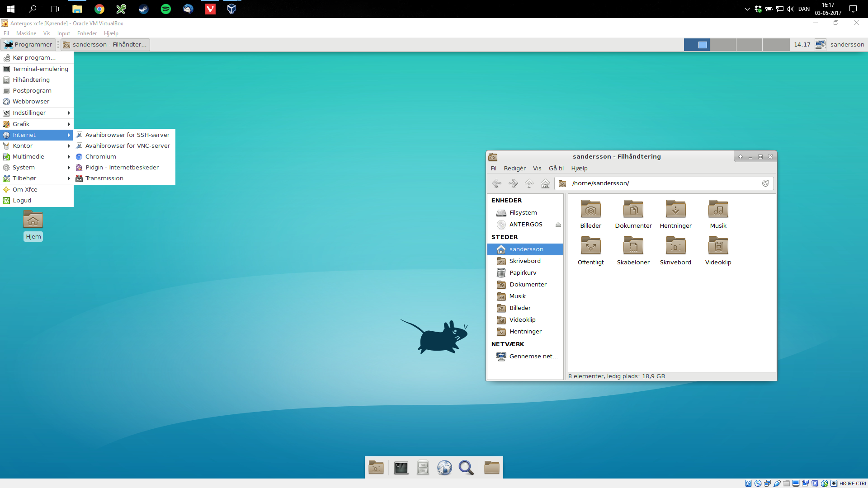Open VirtualBox Maskine menu
This screenshot has height=488, width=868.
[x=26, y=33]
